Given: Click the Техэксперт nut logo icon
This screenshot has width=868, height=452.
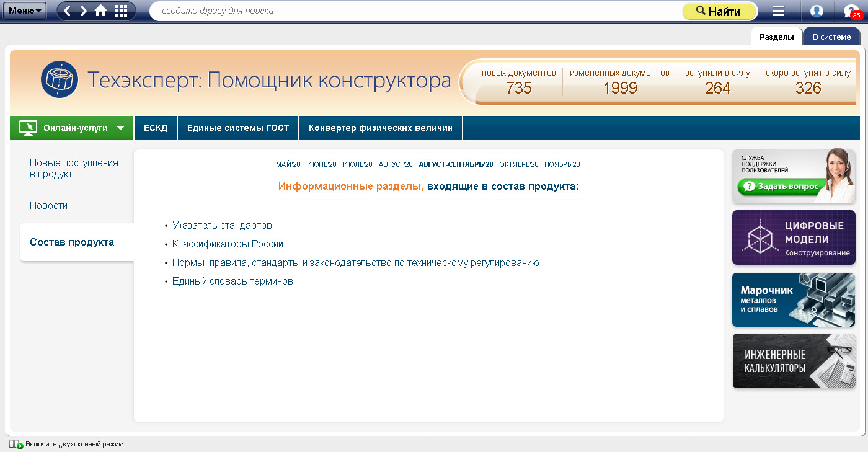Looking at the screenshot, I should click(x=60, y=79).
